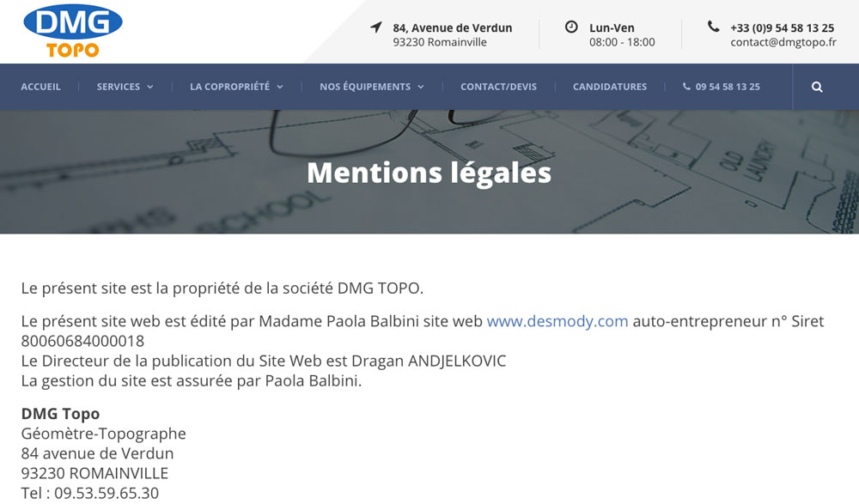Click the contact@dmgtopo.fr email address
Image resolution: width=859 pixels, height=504 pixels.
pos(783,42)
